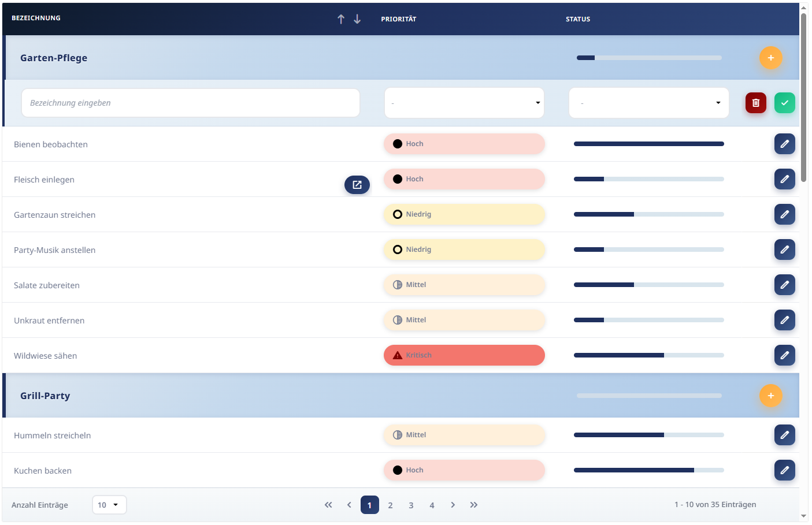The width and height of the screenshot is (812, 525).
Task: Add new entry to Garten-Pflege group
Action: (770, 58)
